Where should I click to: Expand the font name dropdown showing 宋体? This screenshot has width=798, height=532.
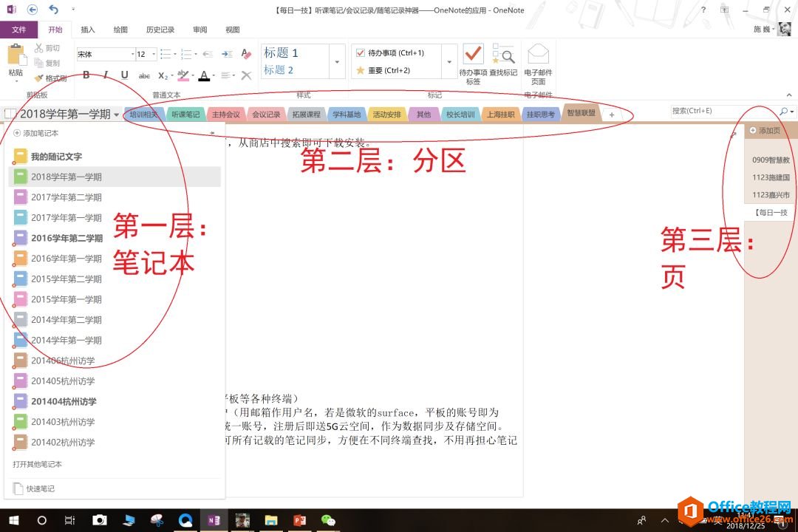[133, 54]
